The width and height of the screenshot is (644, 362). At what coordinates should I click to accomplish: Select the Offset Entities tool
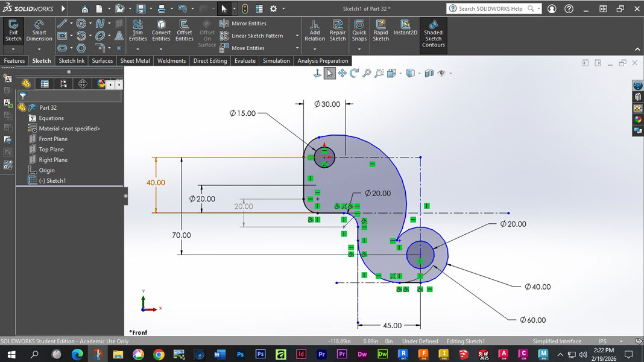[184, 31]
